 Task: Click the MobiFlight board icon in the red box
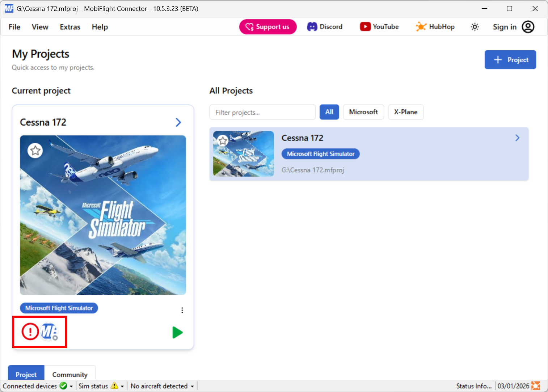pyautogui.click(x=48, y=332)
